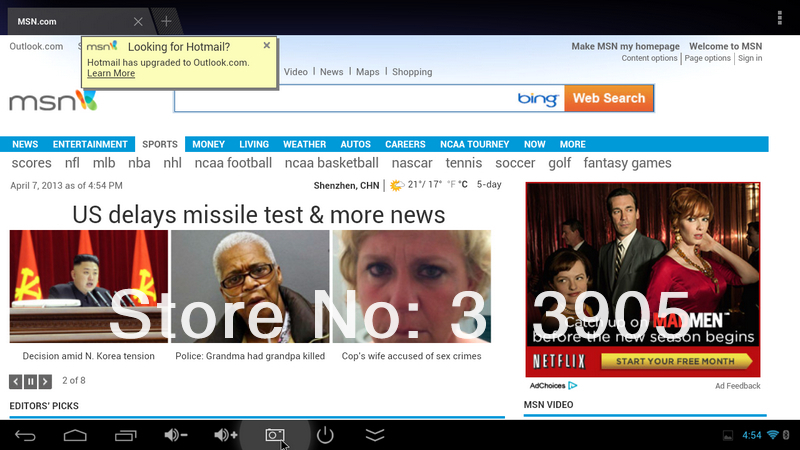The image size is (800, 450).
Task: Open the Outlook.com link
Action: (36, 46)
